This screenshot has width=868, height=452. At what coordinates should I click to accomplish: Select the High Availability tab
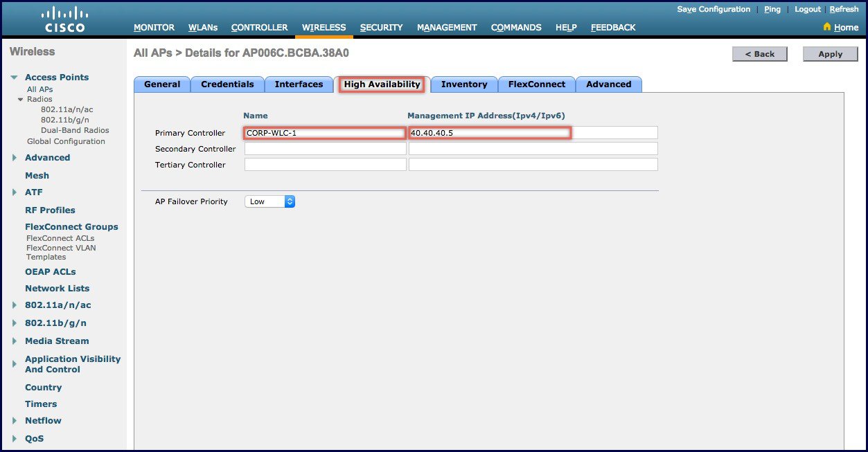click(382, 84)
